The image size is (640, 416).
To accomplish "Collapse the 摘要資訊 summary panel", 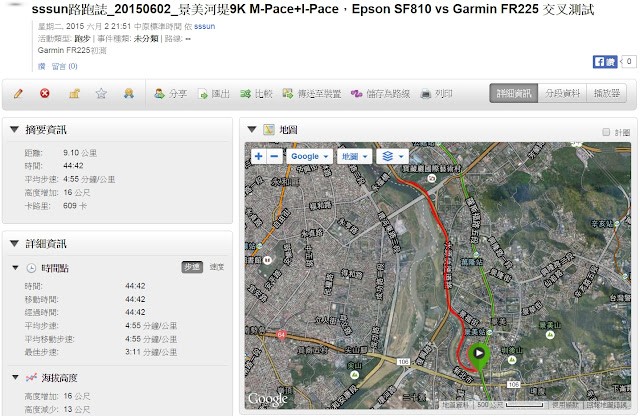I will (14, 129).
